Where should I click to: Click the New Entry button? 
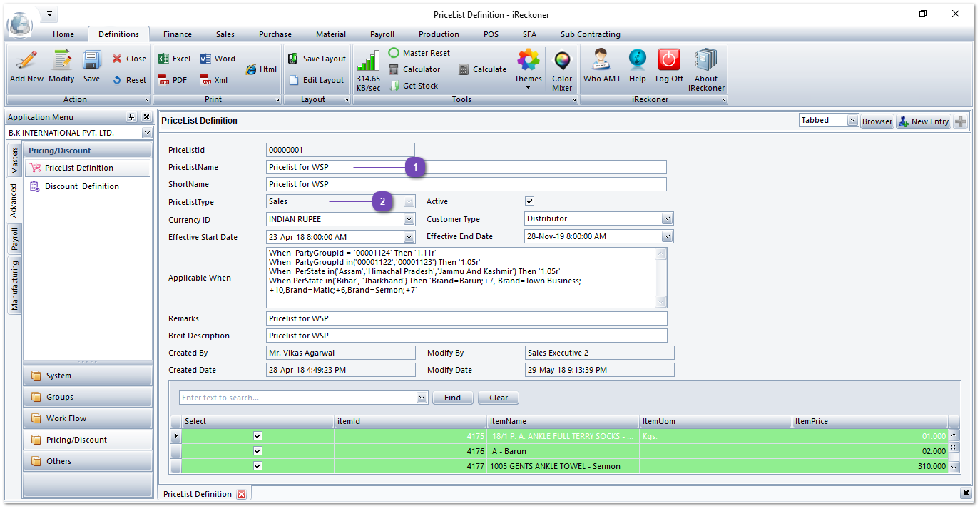[x=923, y=121]
